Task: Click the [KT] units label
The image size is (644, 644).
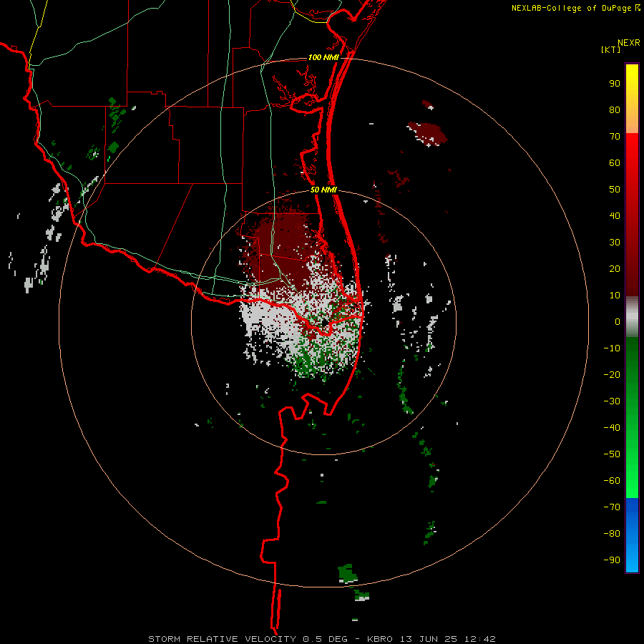Action: [610, 49]
